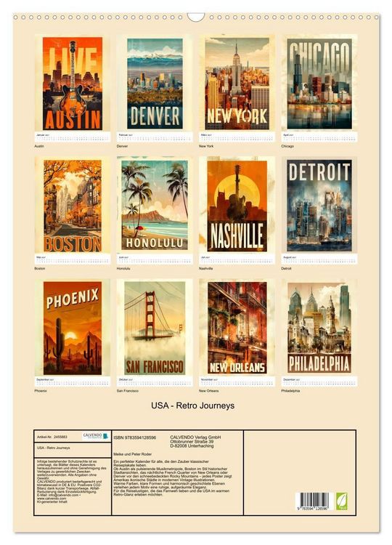Viewport: 392px width, 545px height.
Task: Open the New York skyline poster
Action: (x=237, y=84)
